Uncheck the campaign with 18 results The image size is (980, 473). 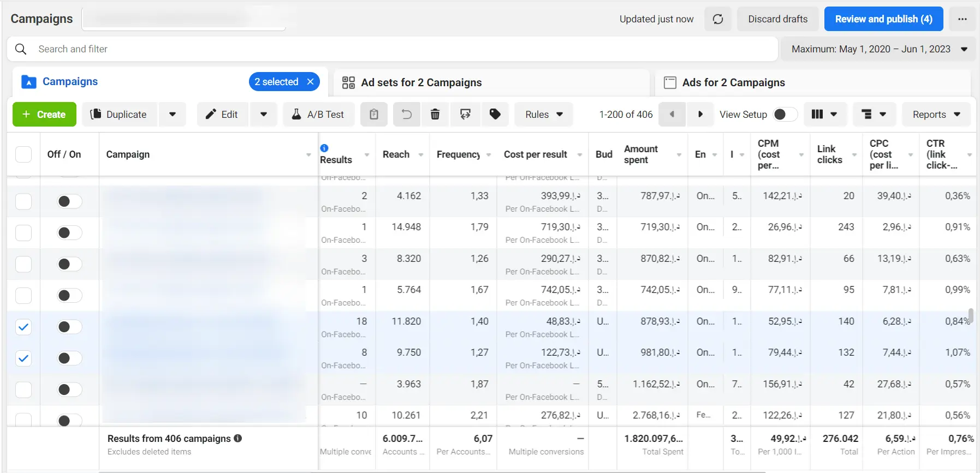pos(23,327)
